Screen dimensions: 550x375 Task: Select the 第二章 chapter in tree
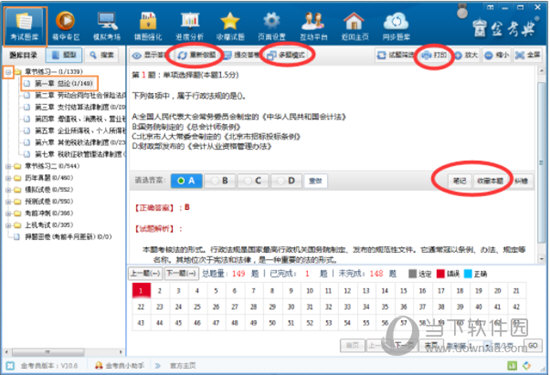coord(80,95)
